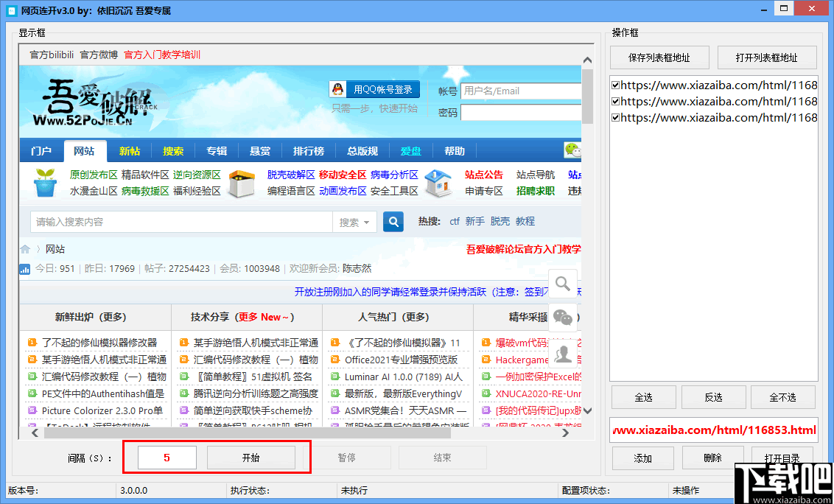Click the floating user profile sidebar icon
The width and height of the screenshot is (834, 504).
point(563,353)
